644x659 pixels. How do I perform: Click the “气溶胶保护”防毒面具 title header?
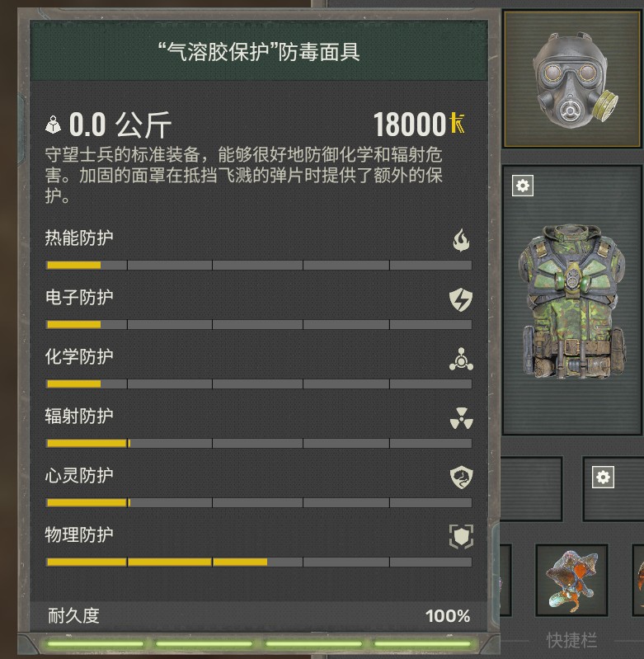pyautogui.click(x=259, y=52)
